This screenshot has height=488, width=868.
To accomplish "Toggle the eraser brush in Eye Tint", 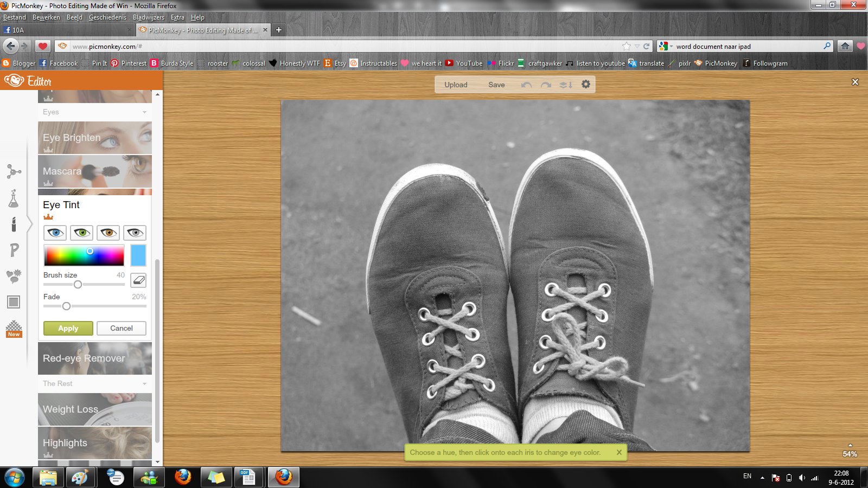I will click(138, 280).
